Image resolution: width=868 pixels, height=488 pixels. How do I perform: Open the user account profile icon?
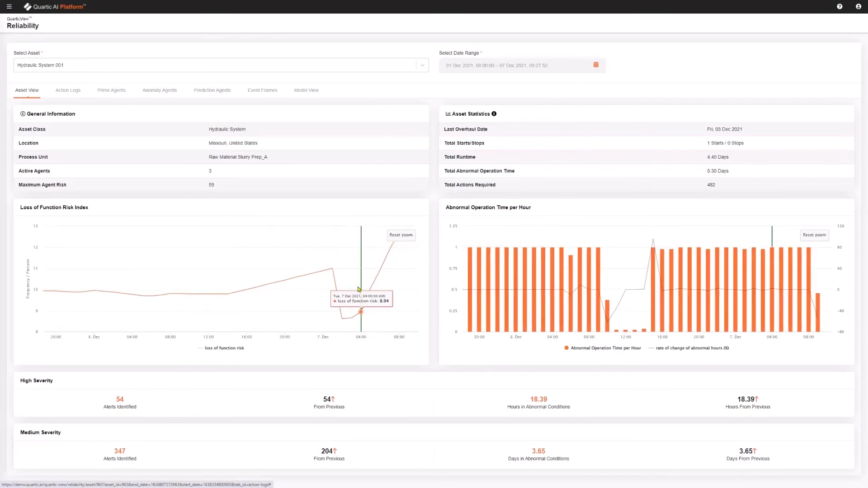pyautogui.click(x=858, y=7)
